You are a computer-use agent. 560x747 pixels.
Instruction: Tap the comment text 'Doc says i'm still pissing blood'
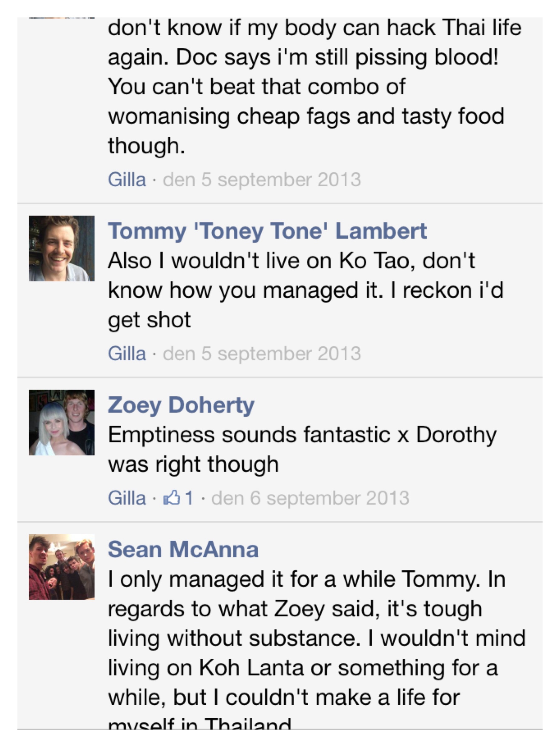point(337,57)
